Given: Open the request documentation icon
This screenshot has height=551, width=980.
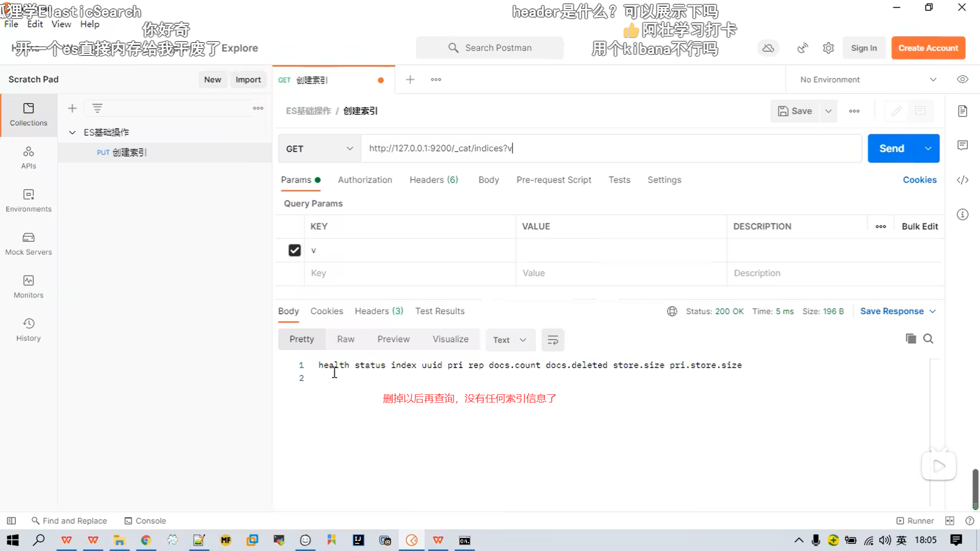Looking at the screenshot, I should [962, 111].
